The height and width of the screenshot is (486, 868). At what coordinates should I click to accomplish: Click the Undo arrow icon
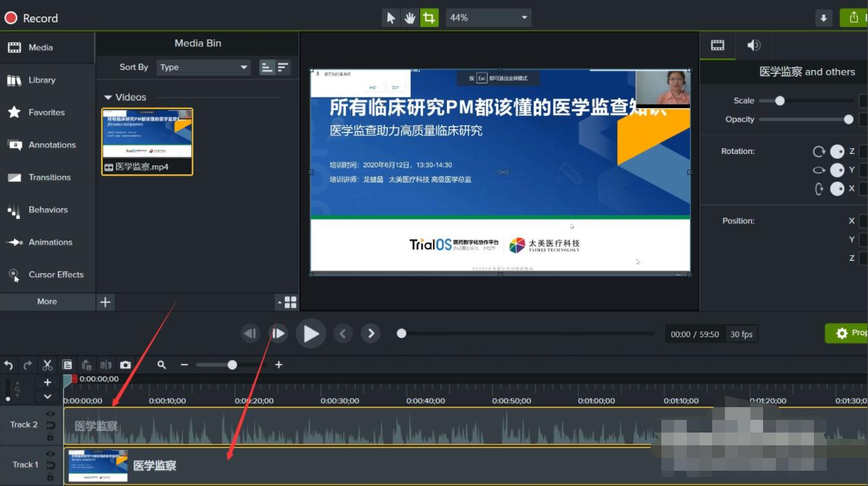(x=8, y=364)
